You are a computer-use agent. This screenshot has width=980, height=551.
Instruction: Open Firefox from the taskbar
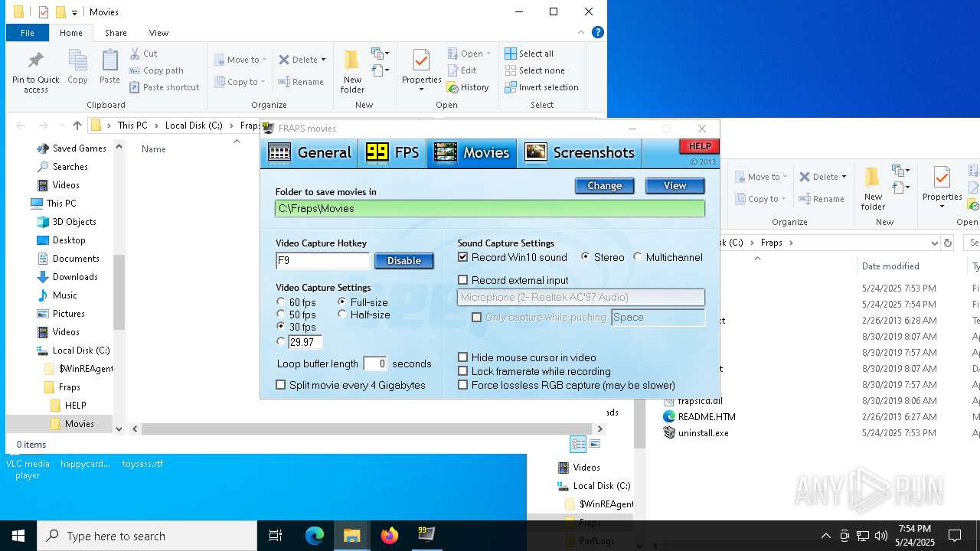390,536
